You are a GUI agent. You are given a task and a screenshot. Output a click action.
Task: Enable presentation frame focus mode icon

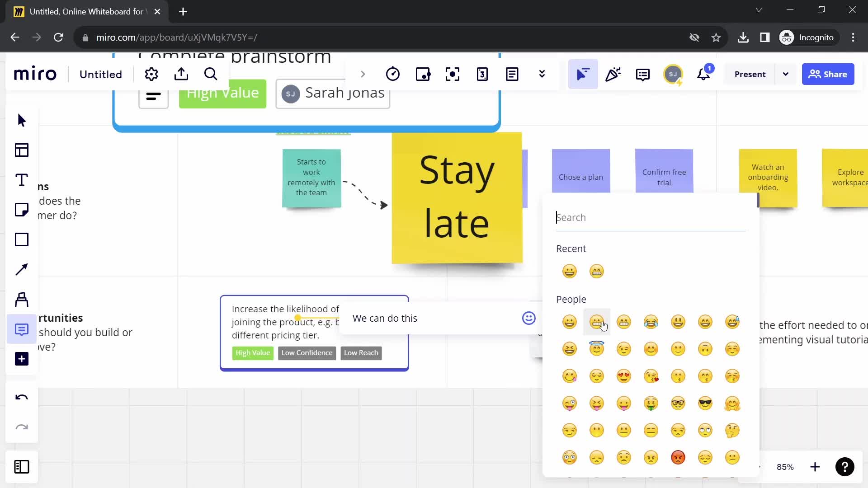(453, 74)
